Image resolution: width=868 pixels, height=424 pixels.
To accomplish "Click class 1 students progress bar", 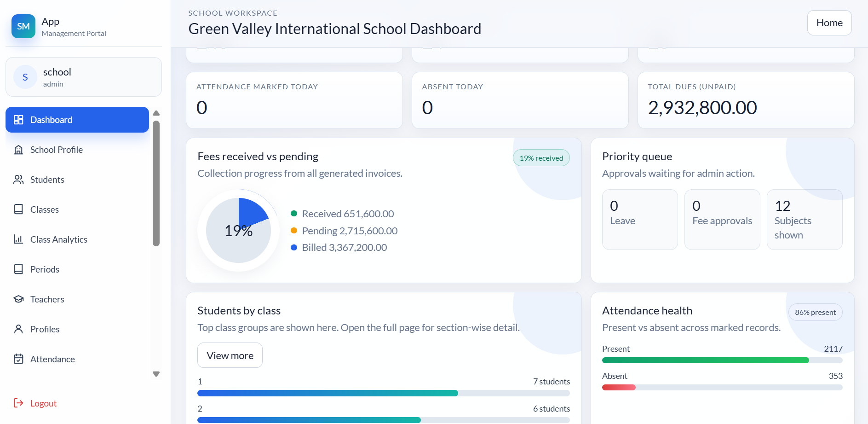I will coord(384,393).
